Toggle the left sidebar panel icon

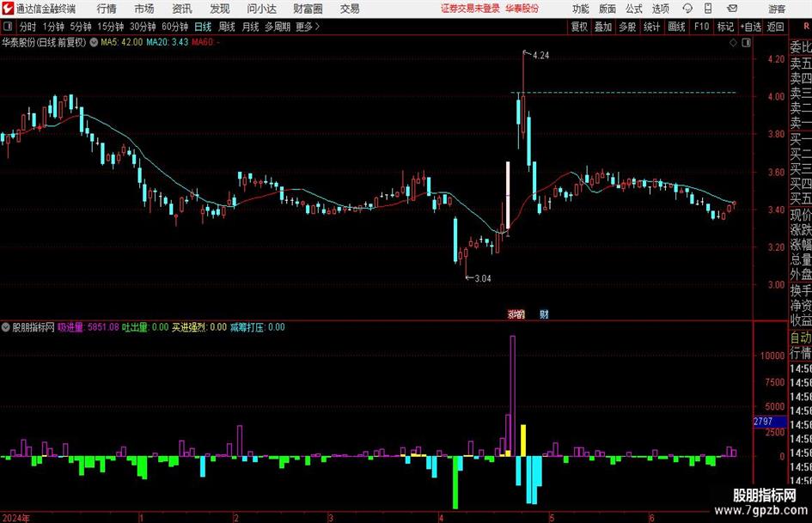[8, 27]
